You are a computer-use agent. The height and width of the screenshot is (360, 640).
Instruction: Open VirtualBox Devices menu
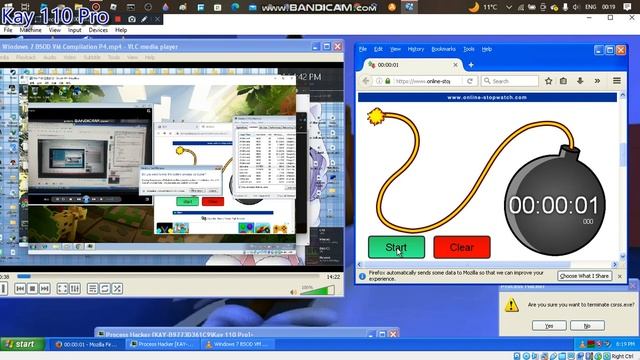coord(98,30)
